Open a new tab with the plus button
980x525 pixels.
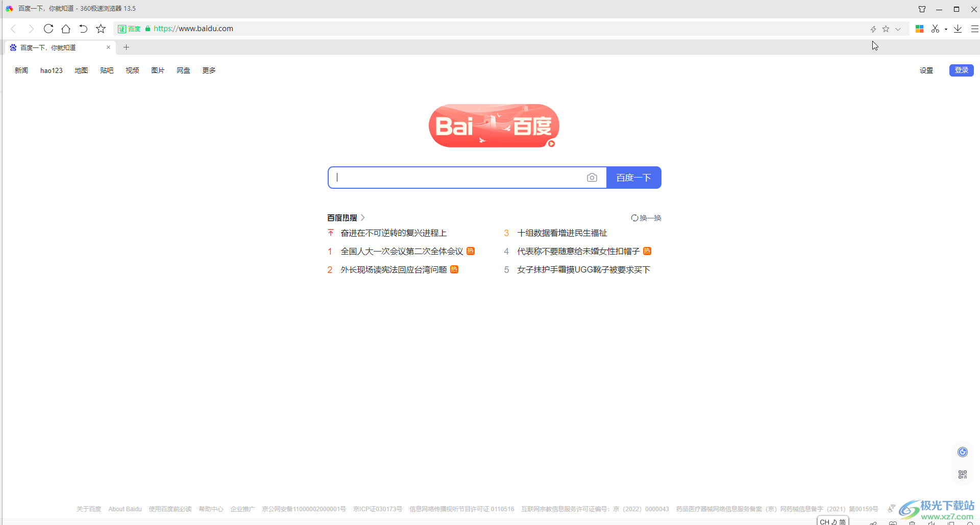(127, 47)
